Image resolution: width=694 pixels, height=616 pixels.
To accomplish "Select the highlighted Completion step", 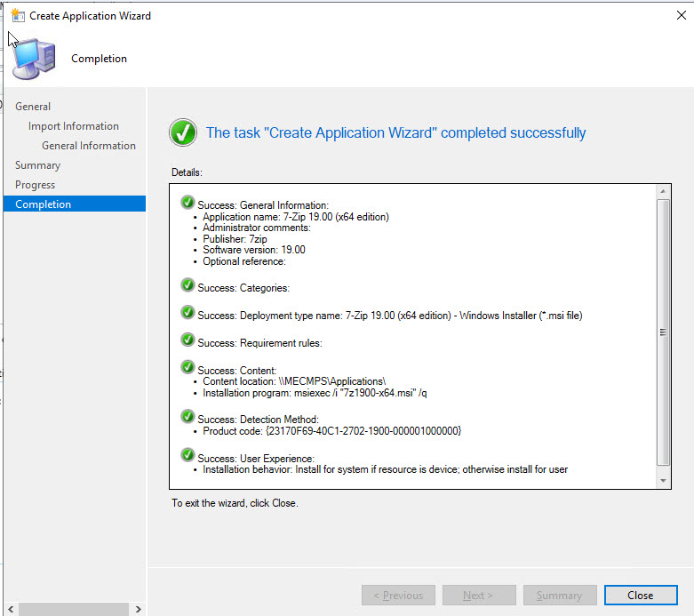I will (43, 204).
